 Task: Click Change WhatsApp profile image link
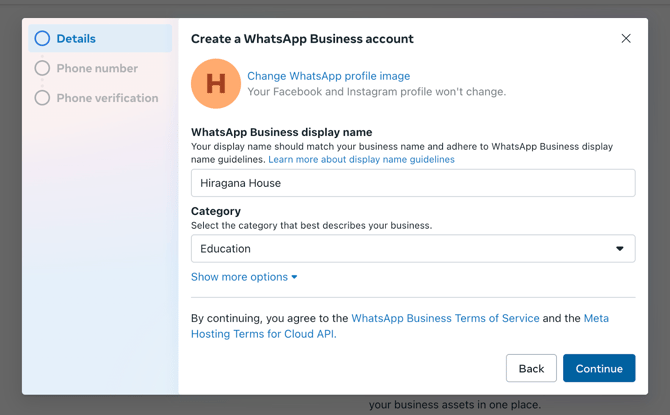pyautogui.click(x=328, y=76)
